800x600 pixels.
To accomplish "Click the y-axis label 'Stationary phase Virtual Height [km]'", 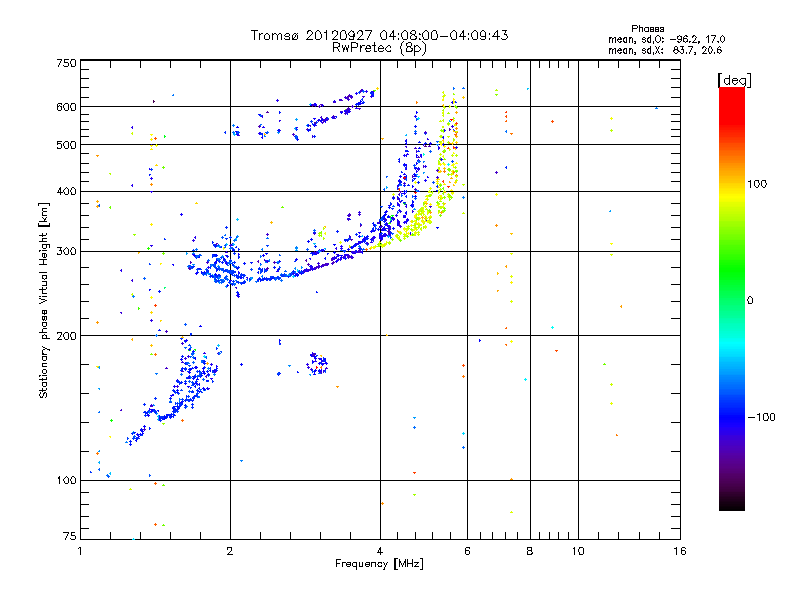I will 44,300.
